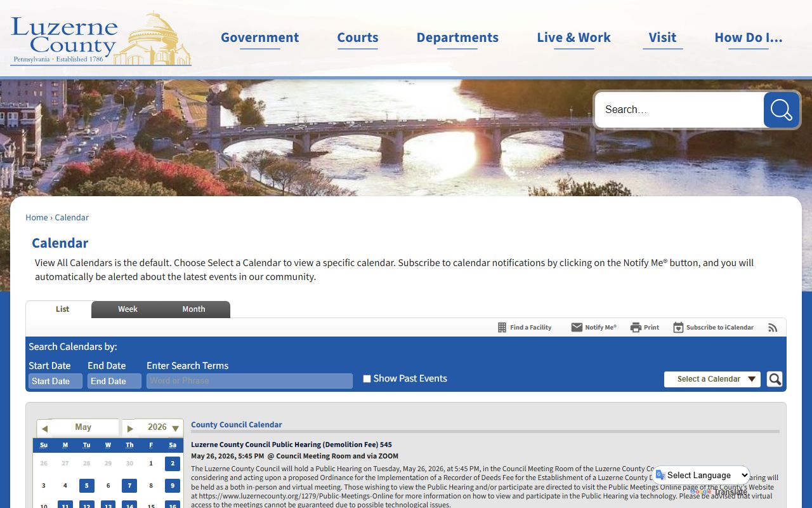
Task: Open the Government menu
Action: [259, 37]
